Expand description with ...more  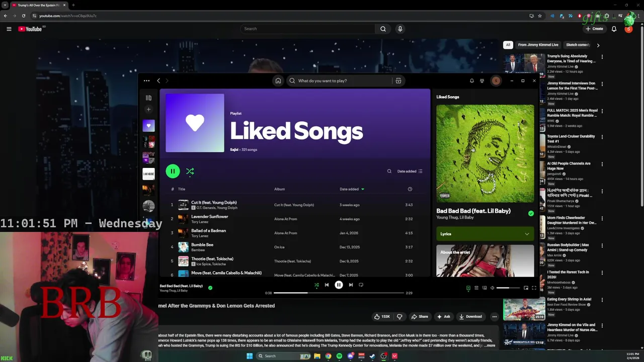tap(490, 345)
